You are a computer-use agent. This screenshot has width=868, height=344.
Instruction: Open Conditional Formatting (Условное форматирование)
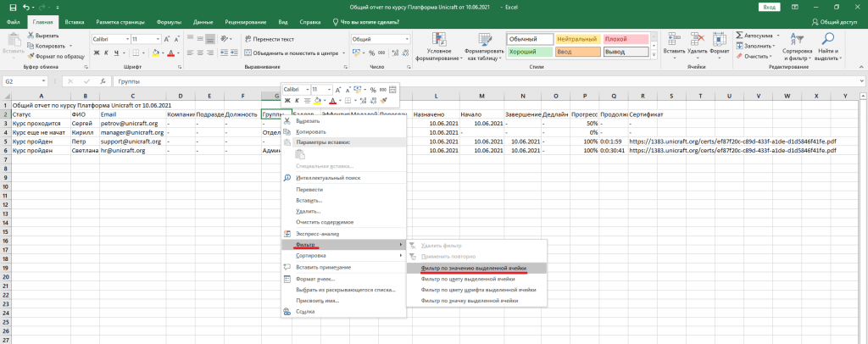(439, 47)
